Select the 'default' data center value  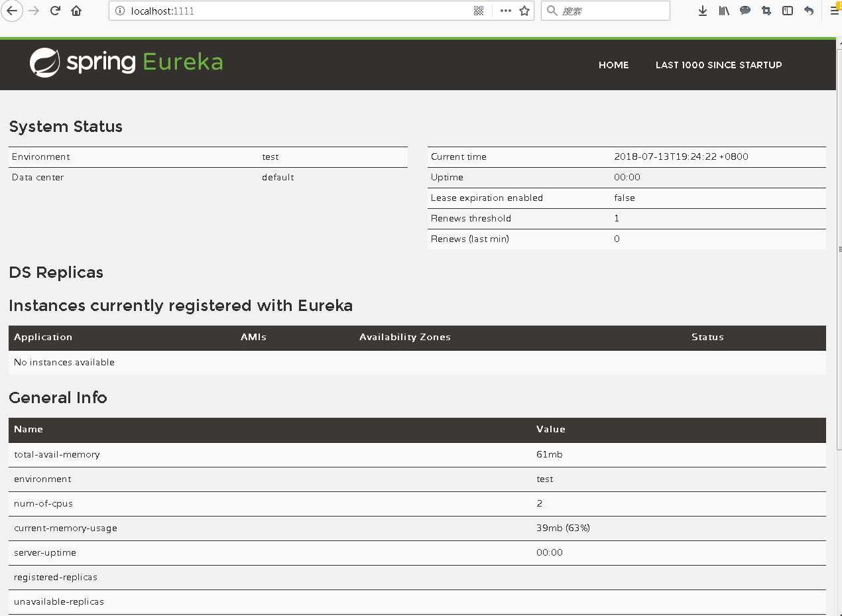click(278, 178)
